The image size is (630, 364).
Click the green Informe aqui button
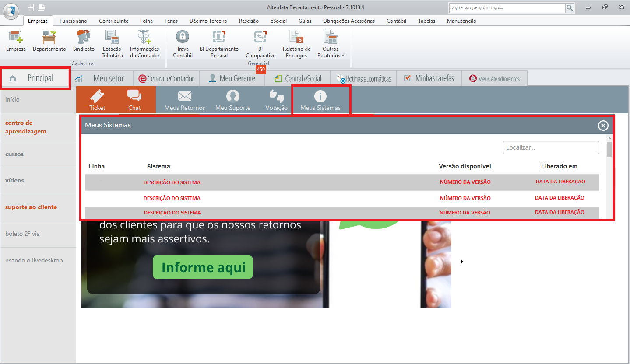[203, 267]
